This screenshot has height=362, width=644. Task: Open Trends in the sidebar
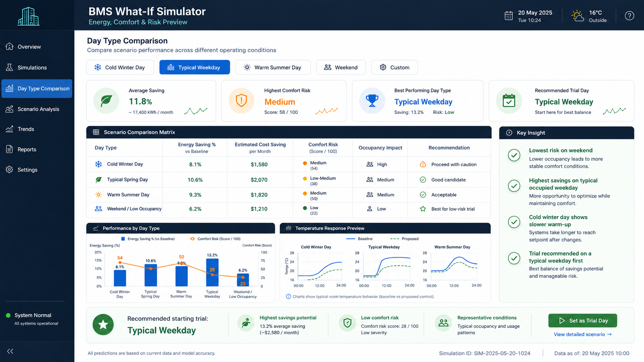click(x=37, y=129)
